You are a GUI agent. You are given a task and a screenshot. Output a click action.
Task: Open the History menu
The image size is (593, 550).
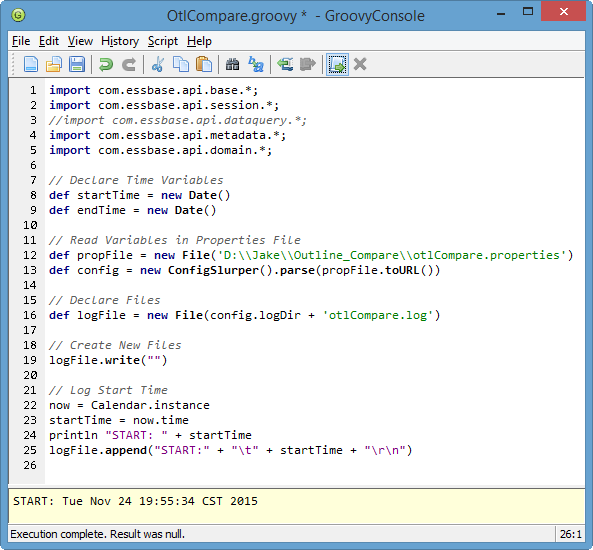[120, 41]
